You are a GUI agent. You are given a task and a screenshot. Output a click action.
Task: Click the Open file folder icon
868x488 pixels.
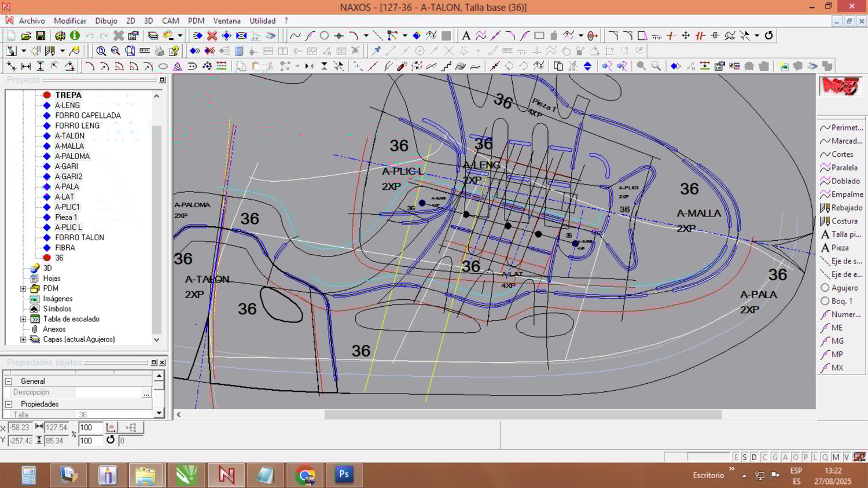tap(26, 36)
